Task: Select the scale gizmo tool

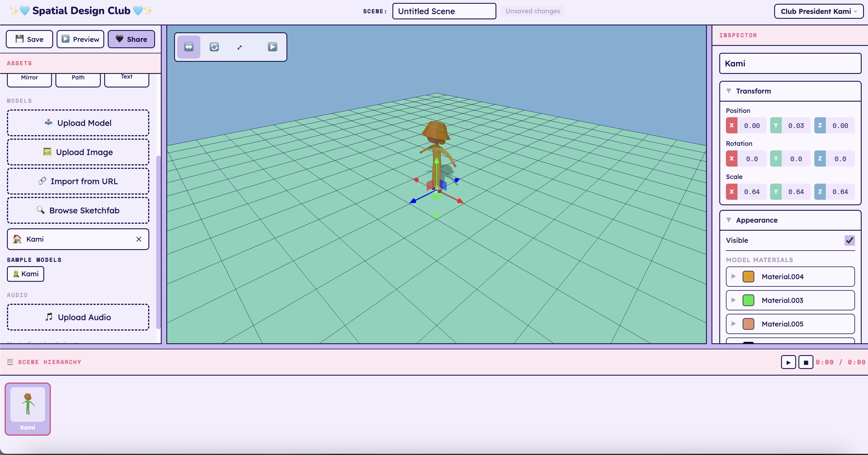Action: pos(240,47)
